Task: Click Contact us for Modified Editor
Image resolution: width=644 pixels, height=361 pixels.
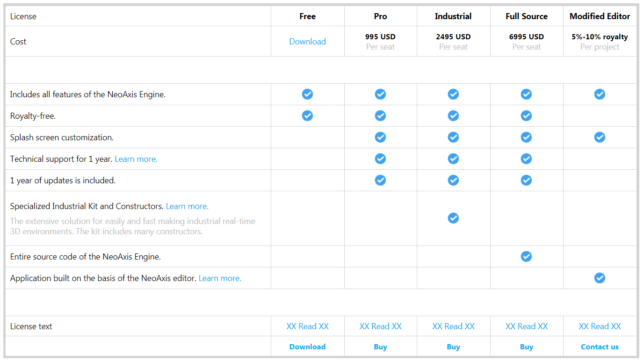Action: click(600, 347)
